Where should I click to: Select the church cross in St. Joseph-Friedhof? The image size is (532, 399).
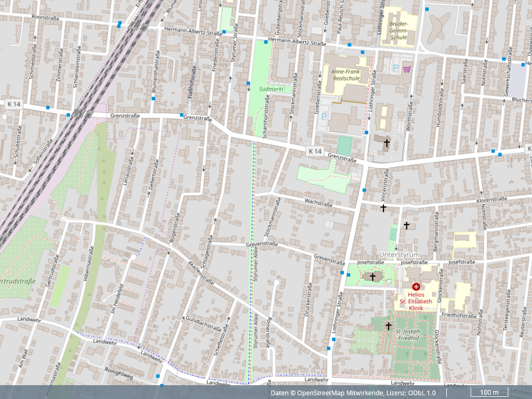point(388,326)
